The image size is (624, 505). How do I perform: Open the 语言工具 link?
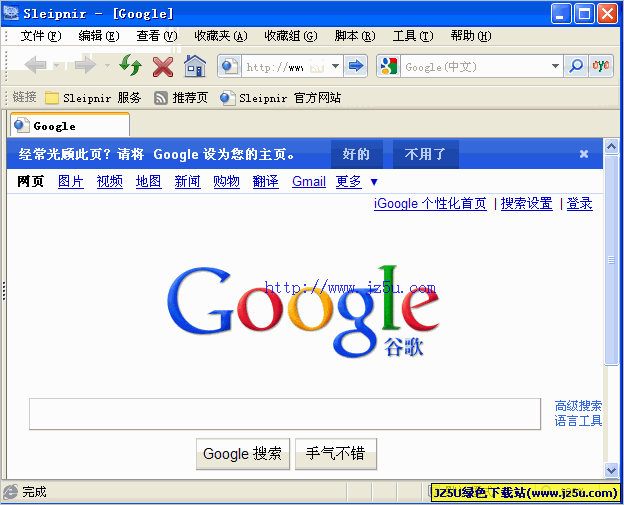[578, 421]
